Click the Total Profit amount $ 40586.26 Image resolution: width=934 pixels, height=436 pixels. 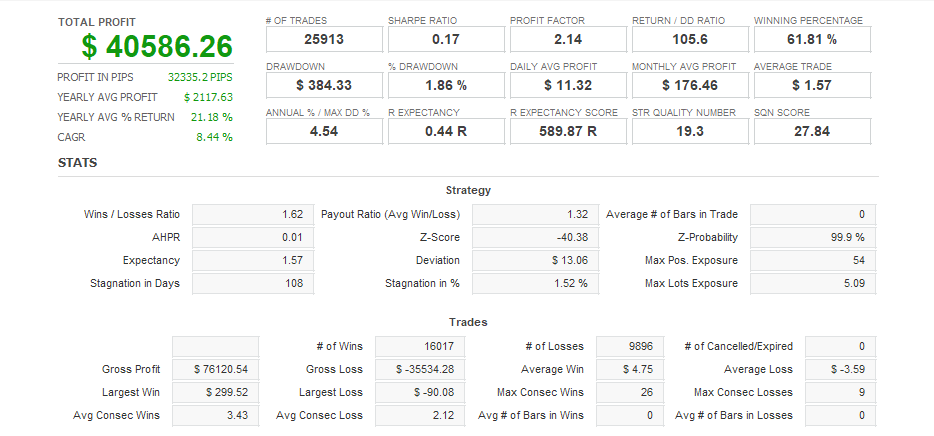click(x=157, y=46)
